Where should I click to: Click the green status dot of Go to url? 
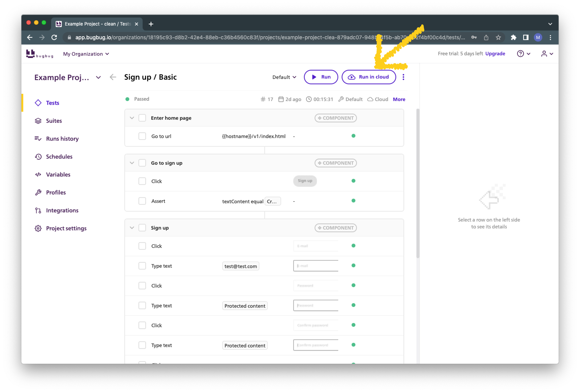point(353,136)
